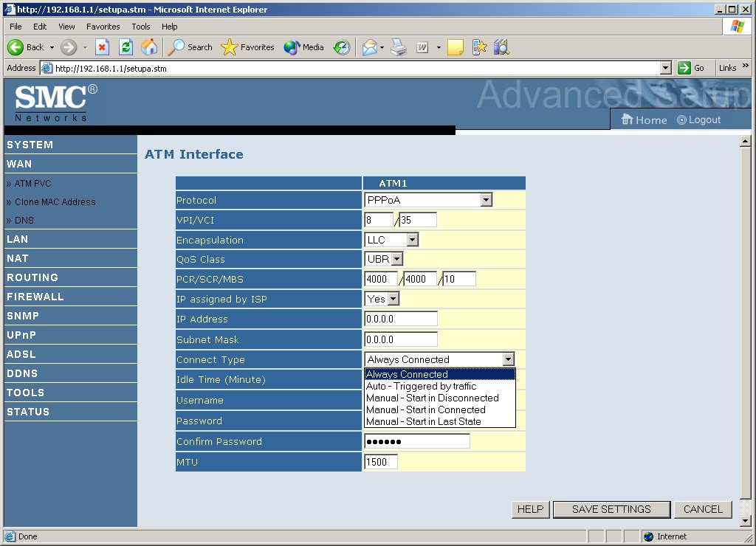756x546 pixels.
Task: Choose 'Manual - Start in Last State'
Action: coord(424,421)
